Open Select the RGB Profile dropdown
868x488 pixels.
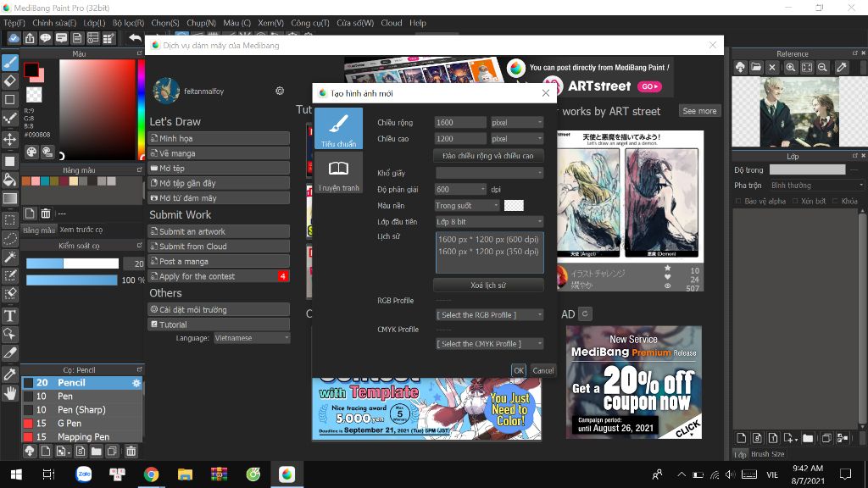489,315
